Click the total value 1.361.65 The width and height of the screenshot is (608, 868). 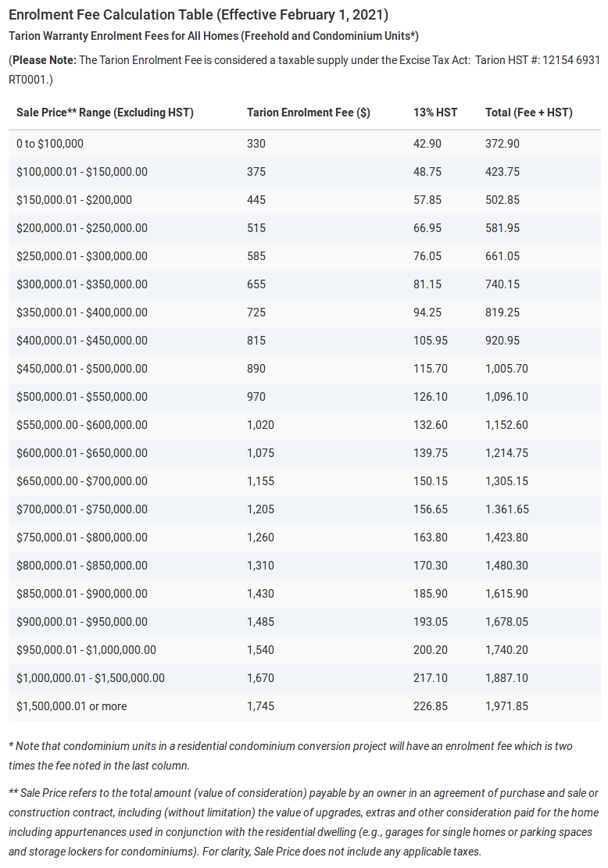coord(506,509)
